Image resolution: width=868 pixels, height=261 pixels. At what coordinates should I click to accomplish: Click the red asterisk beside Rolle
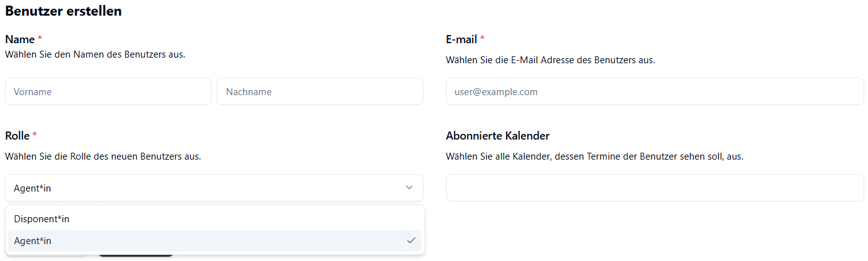35,135
